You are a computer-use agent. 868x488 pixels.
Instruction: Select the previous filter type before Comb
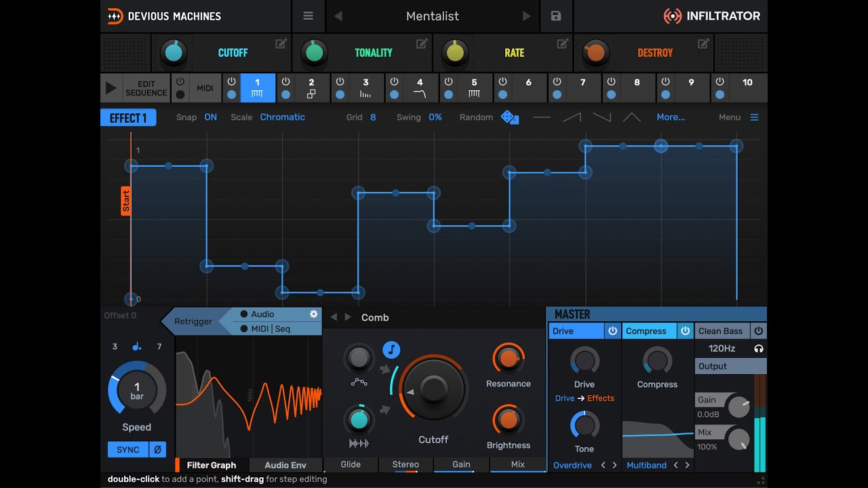(334, 317)
